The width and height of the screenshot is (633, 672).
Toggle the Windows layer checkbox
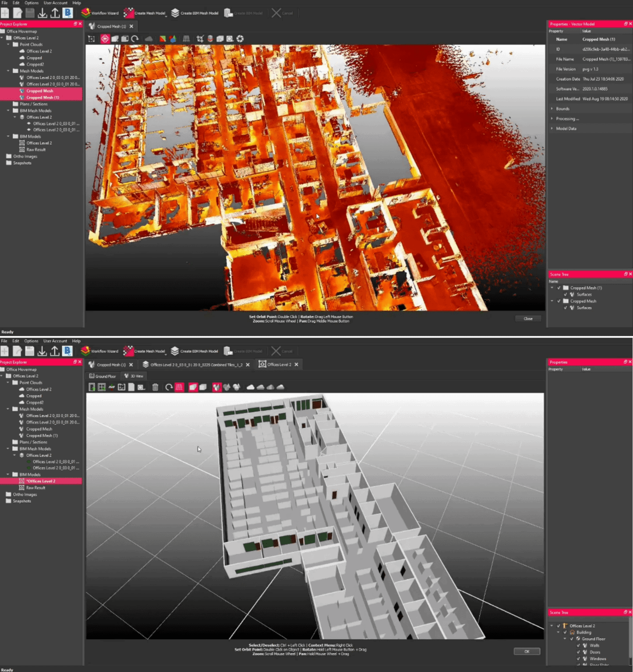point(578,658)
